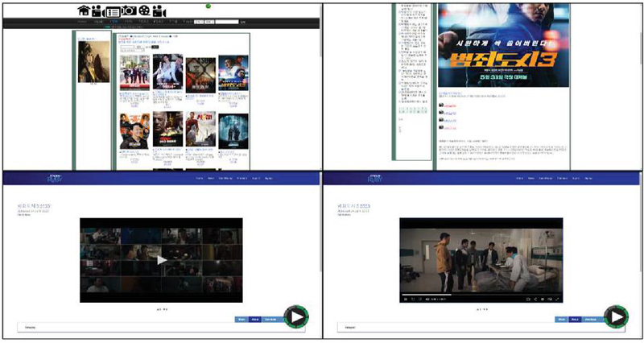Start the video with the center play triangle
This screenshot has width=644, height=343.
coord(162,260)
